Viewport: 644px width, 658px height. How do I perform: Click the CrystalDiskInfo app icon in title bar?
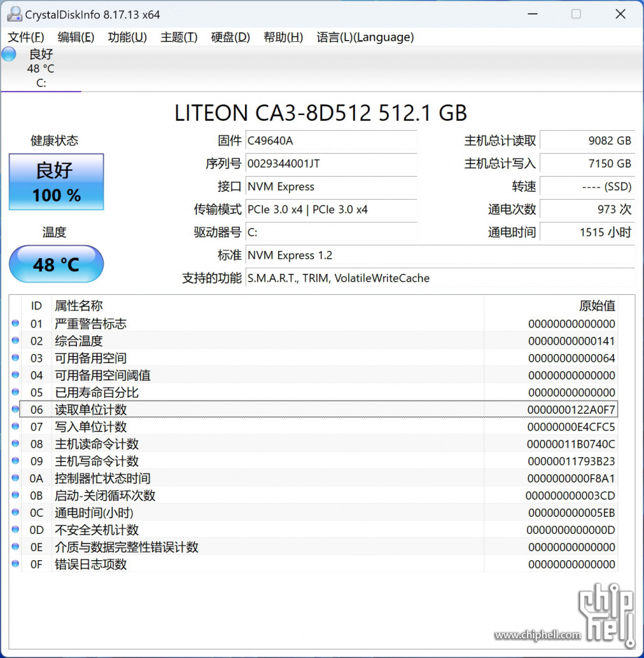[14, 14]
